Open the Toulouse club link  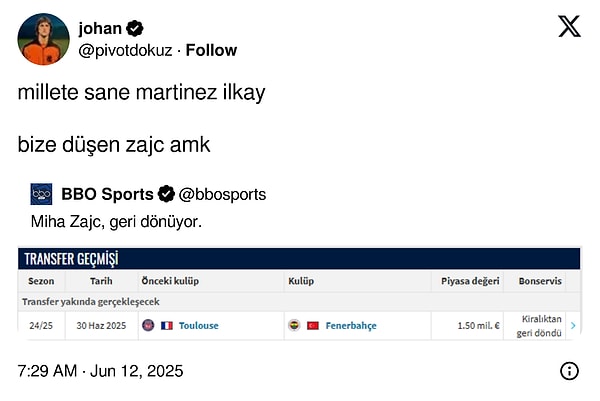click(198, 325)
